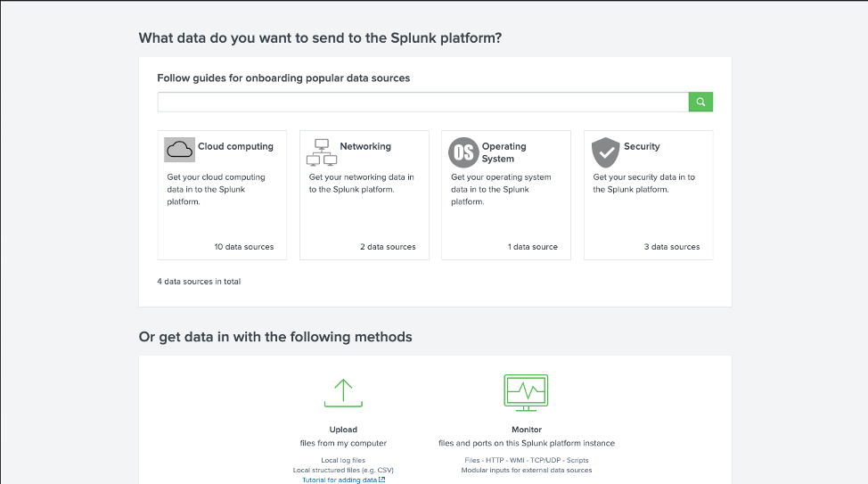Open the Networking card title

coord(365,146)
